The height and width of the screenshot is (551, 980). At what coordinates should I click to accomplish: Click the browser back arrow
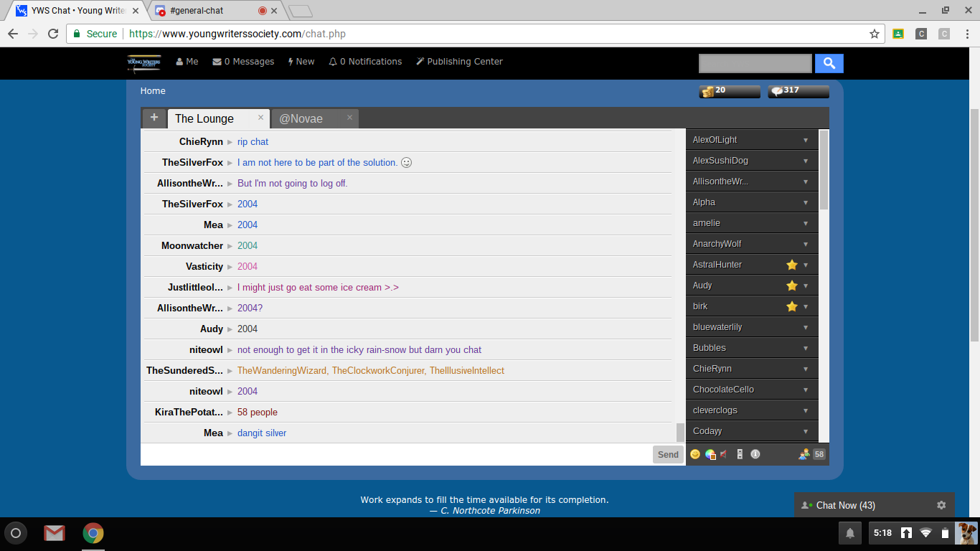12,34
